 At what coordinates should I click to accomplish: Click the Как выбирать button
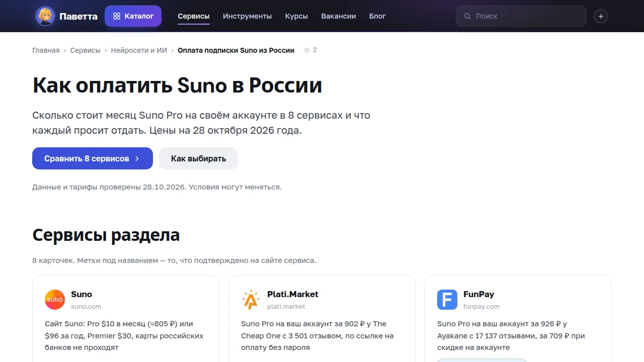click(198, 158)
